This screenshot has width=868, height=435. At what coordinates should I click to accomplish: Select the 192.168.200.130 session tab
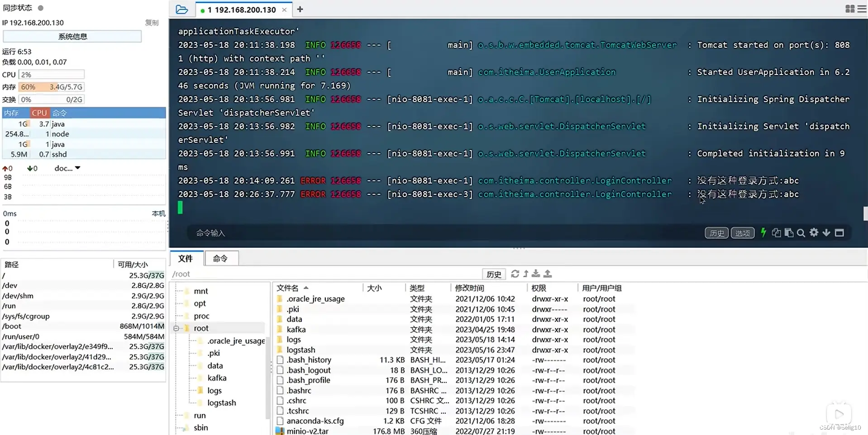(243, 9)
